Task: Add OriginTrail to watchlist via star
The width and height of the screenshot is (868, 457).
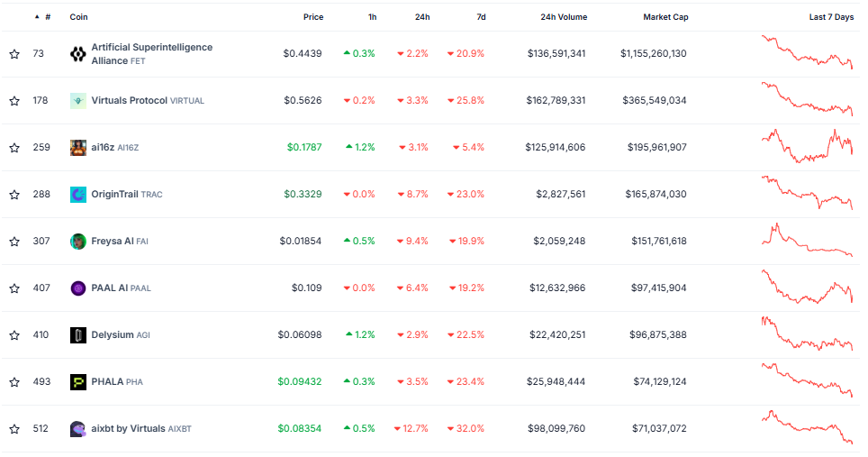Action: coord(14,195)
